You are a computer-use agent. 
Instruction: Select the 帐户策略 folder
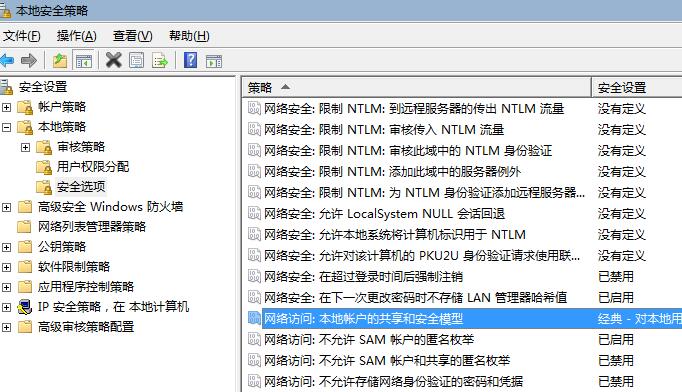pos(62,107)
